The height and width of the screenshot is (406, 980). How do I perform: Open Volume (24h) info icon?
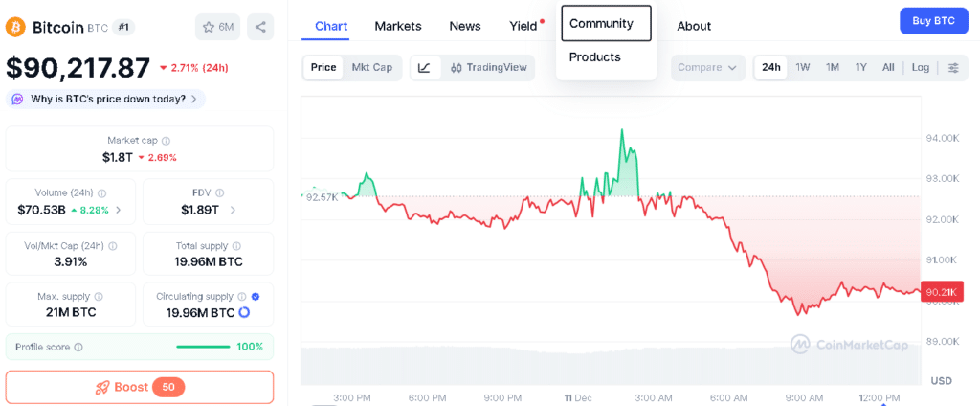102,193
